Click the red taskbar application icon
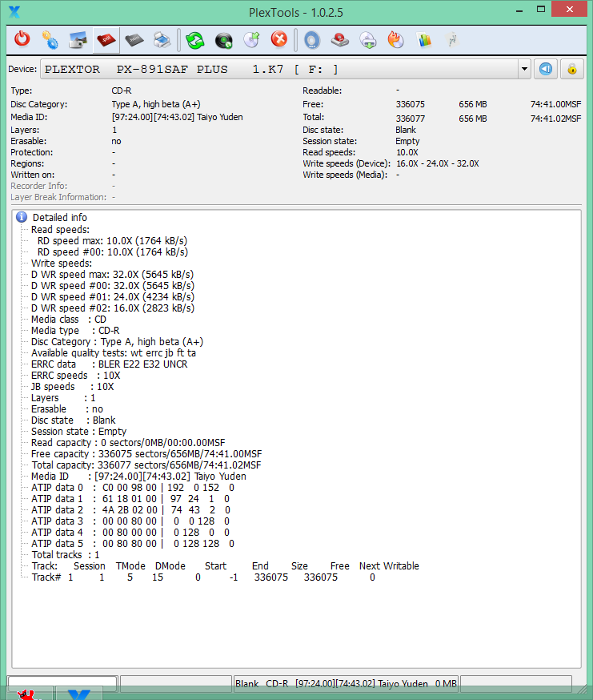 [x=30, y=694]
